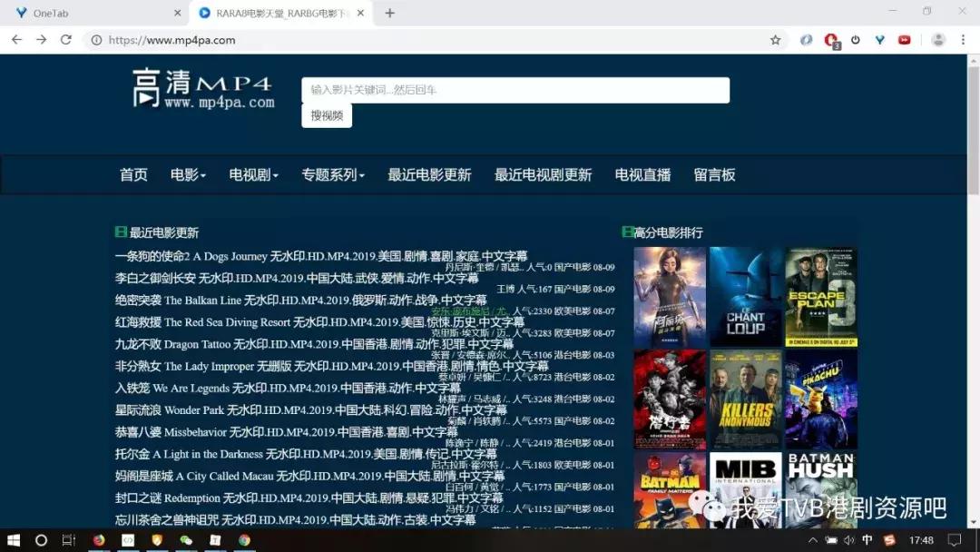The width and height of the screenshot is (980, 552).
Task: Expand hidden system tray icons with the chevron
Action: pos(813,541)
